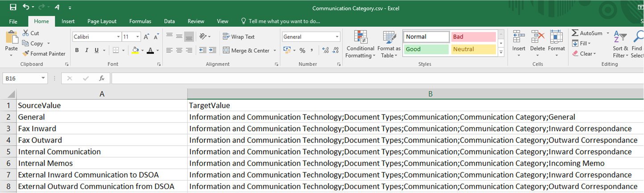This screenshot has height=193, width=644.
Task: Activate the Format Painter
Action: 44,54
